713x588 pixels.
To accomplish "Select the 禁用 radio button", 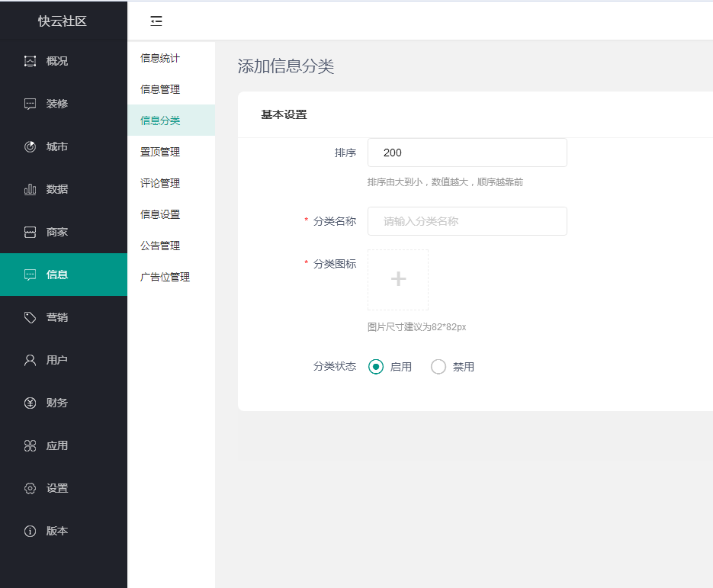I will click(x=438, y=367).
